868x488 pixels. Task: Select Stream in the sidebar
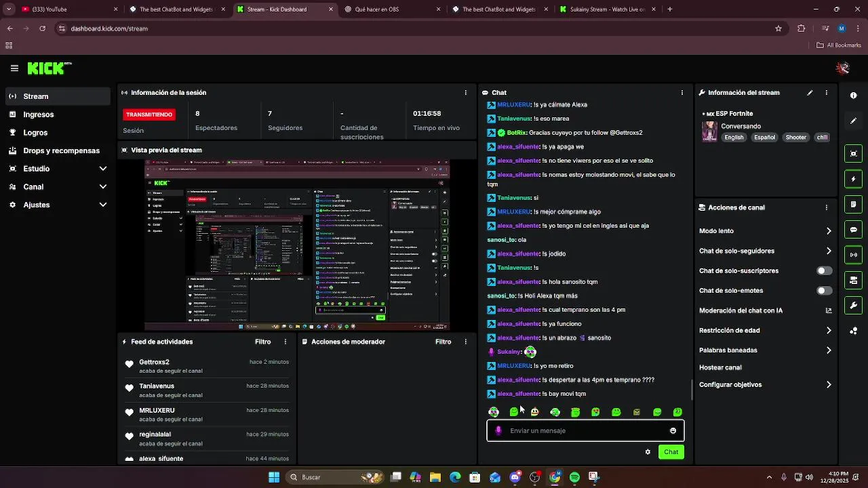pos(58,97)
